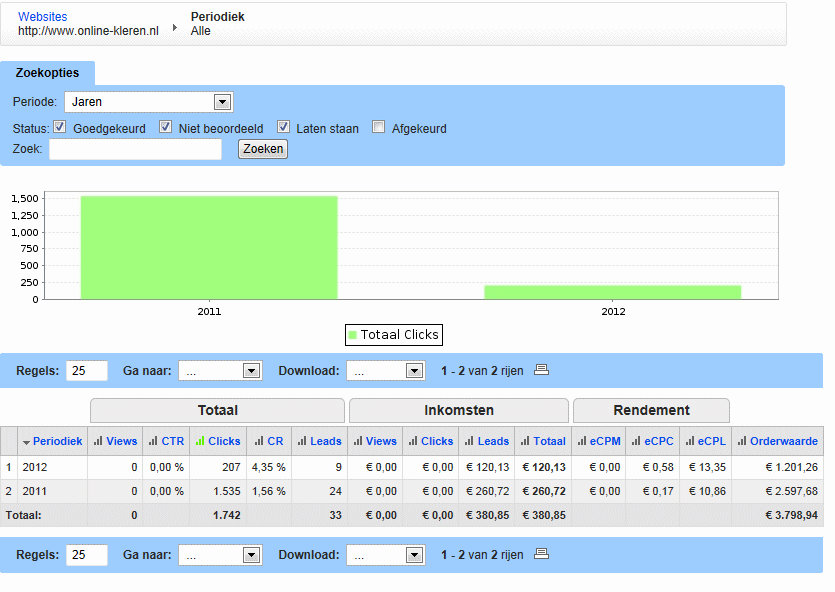Screen dimensions: 835x592
Task: Click the sort arrow beside Periodiek
Action: tap(26, 442)
